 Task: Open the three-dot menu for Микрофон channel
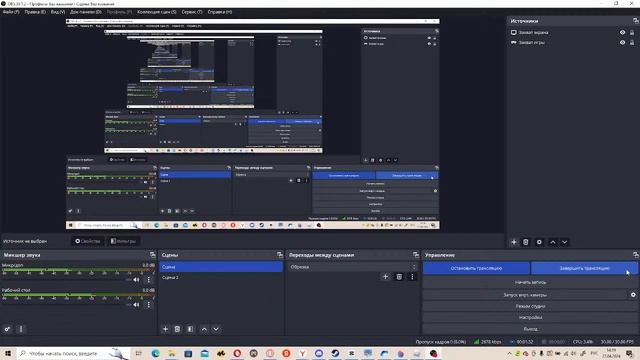(x=149, y=280)
